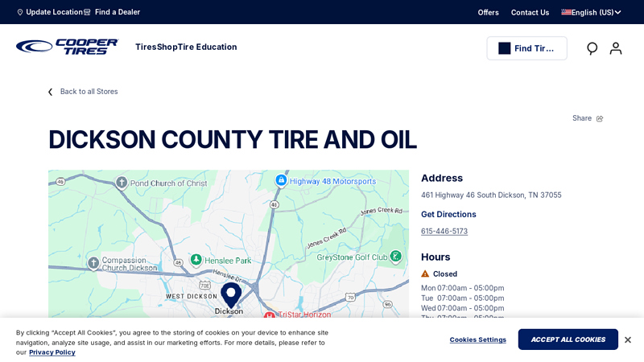
Task: Open Update Location link
Action: [x=54, y=12]
